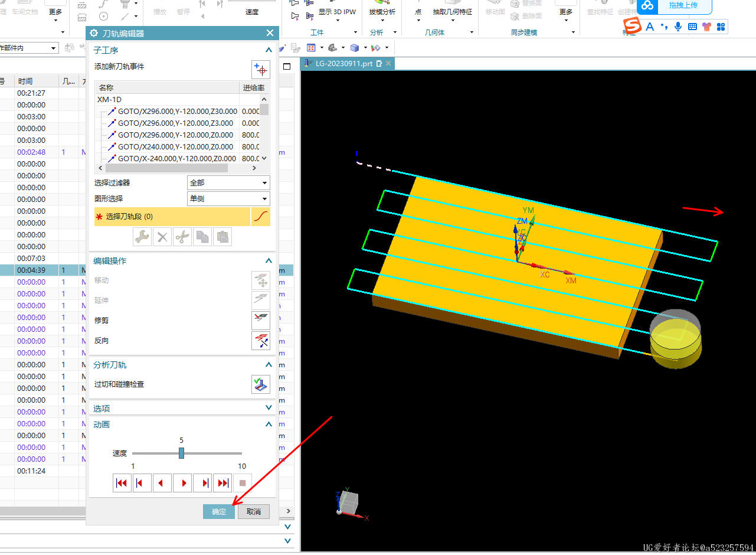Click the 拔模分析 draft analysis tool

pos(382,12)
